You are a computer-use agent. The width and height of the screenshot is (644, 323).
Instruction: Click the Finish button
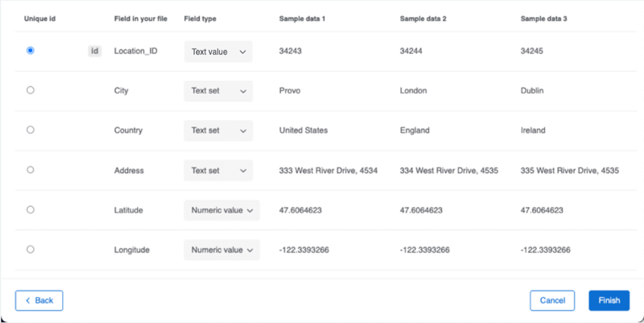pyautogui.click(x=608, y=300)
